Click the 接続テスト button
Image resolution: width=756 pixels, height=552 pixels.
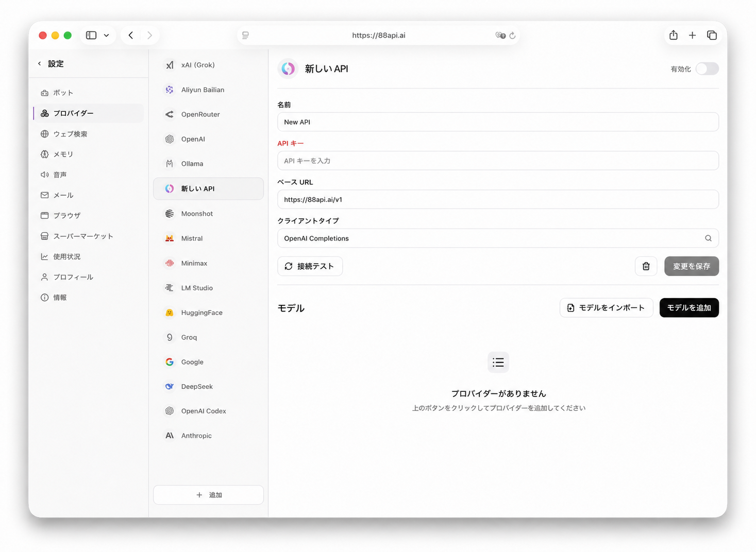[x=310, y=266]
